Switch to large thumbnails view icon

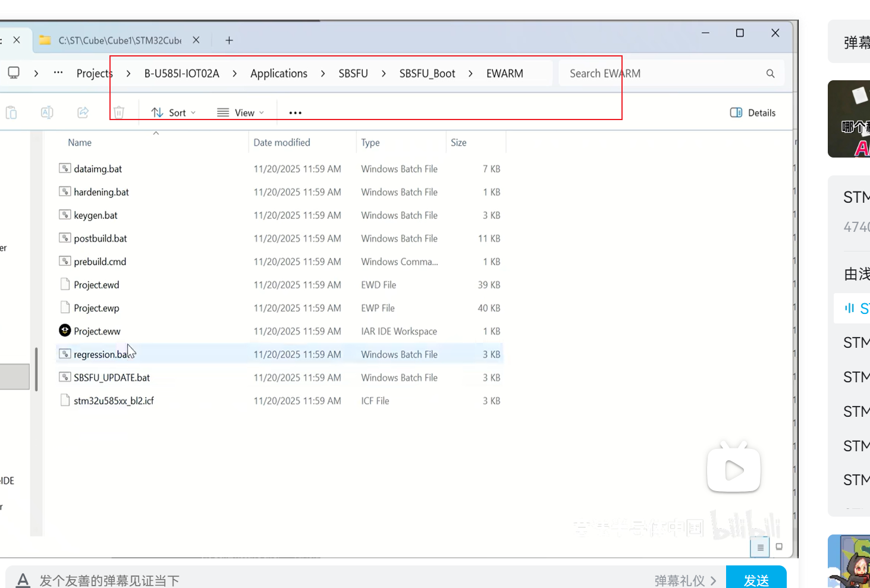779,547
